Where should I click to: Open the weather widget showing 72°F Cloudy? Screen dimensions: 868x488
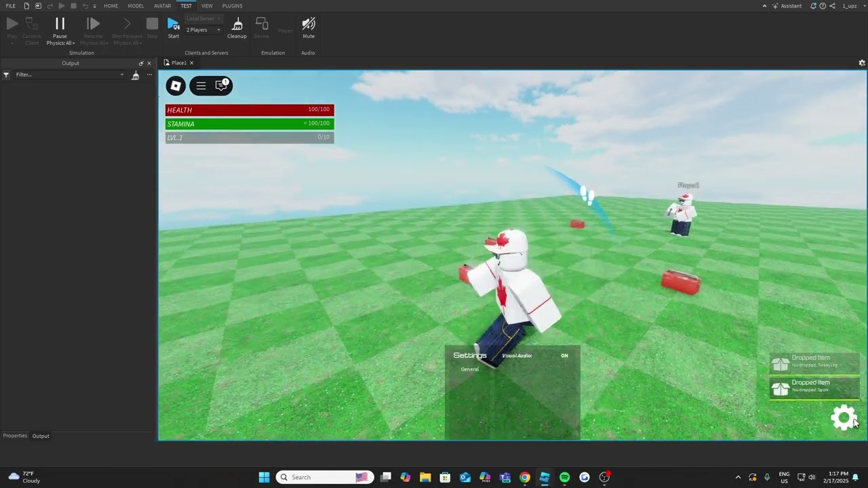[x=24, y=477]
